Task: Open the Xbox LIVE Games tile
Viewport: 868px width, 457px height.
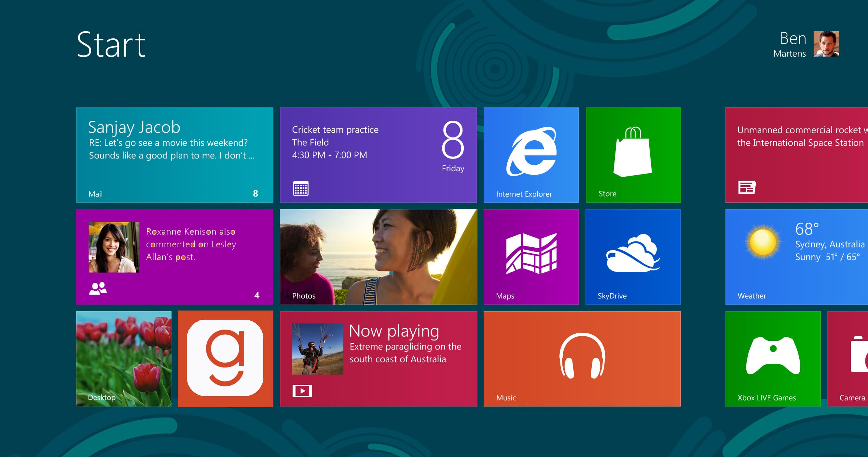Action: point(773,359)
